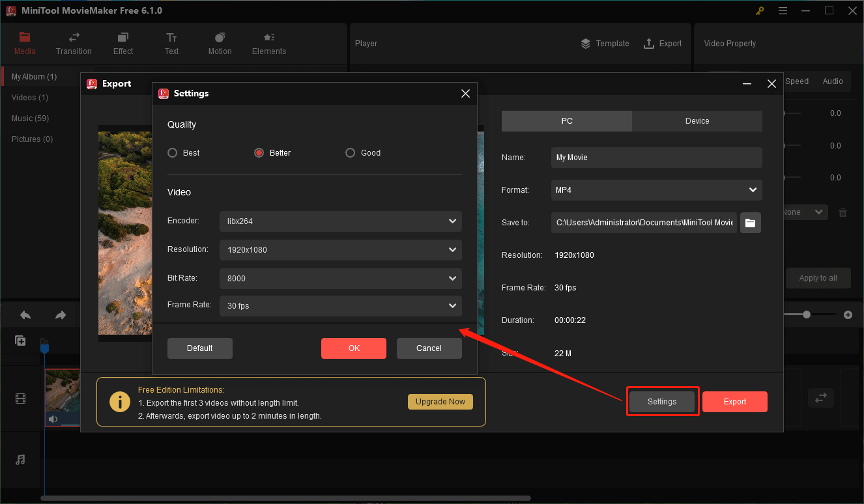Click the video clip thumbnail on timeline
864x504 pixels.
pos(63,397)
